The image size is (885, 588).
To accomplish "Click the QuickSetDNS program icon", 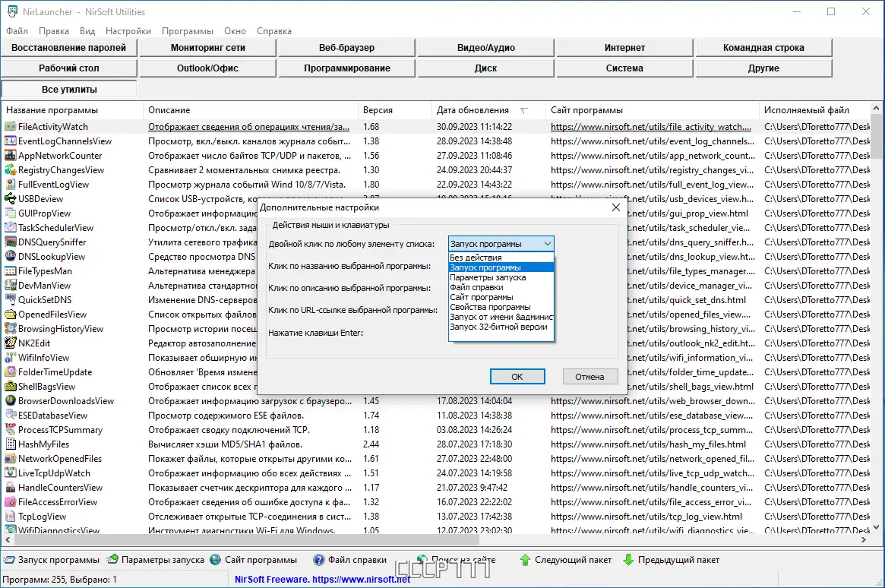I will pyautogui.click(x=10, y=299).
